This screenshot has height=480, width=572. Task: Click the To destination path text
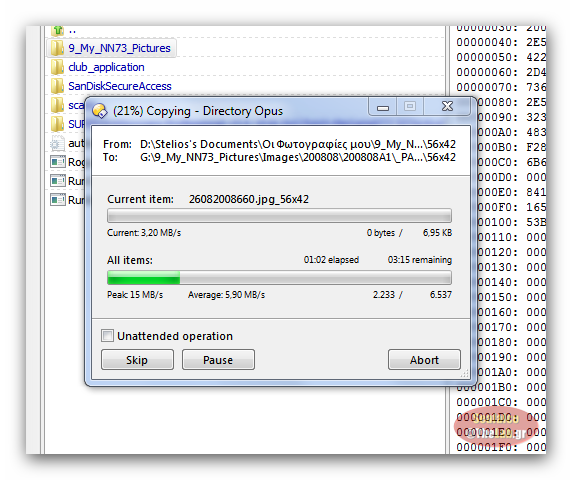(298, 157)
